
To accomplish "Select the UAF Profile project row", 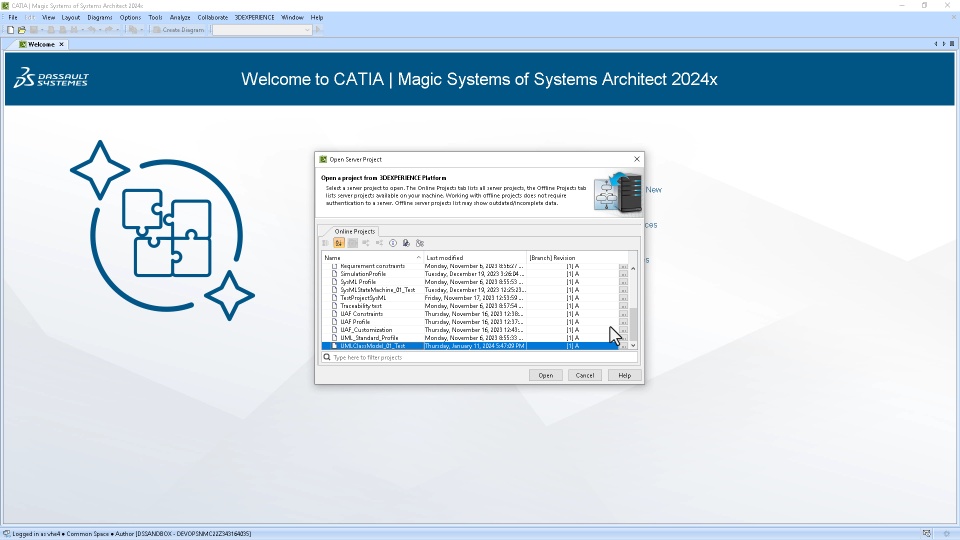I will 470,321.
